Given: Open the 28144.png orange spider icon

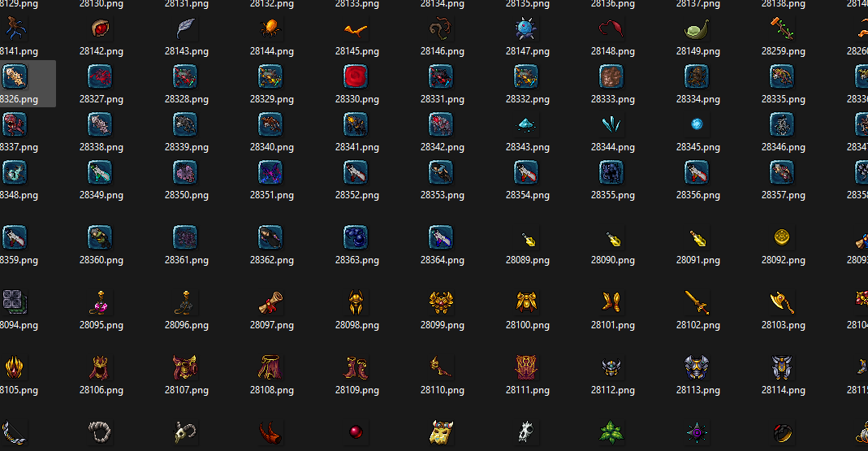Looking at the screenshot, I should click(x=270, y=28).
